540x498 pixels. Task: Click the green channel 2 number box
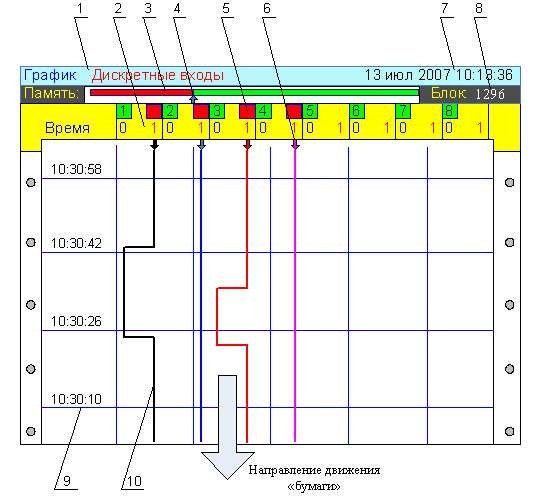170,111
